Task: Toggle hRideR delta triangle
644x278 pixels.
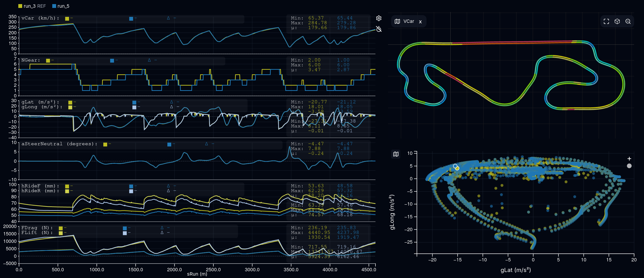Action: [x=168, y=191]
